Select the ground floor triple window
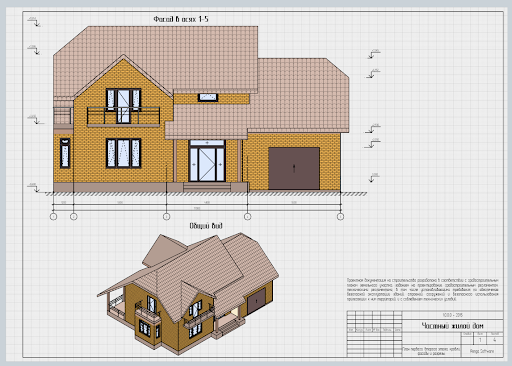 pos(123,153)
